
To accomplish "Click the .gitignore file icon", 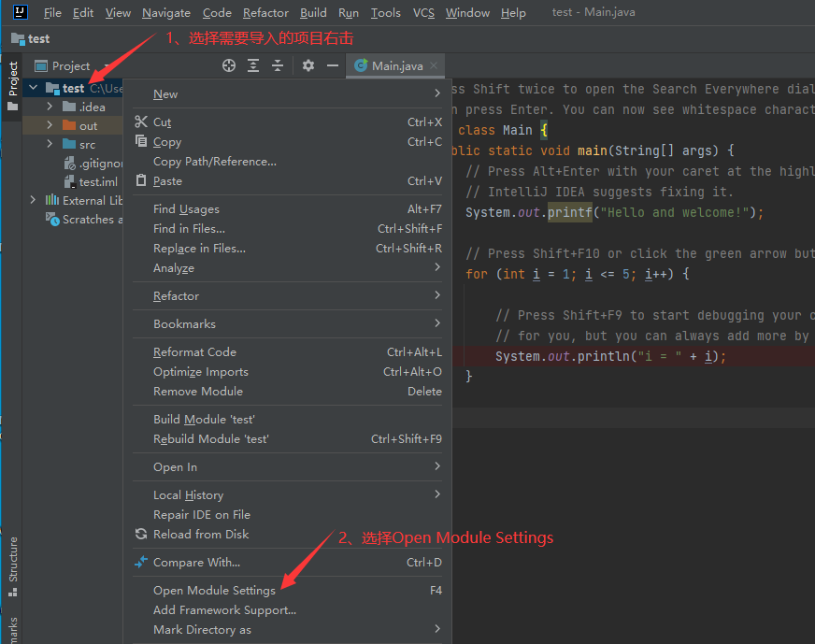I will point(70,164).
